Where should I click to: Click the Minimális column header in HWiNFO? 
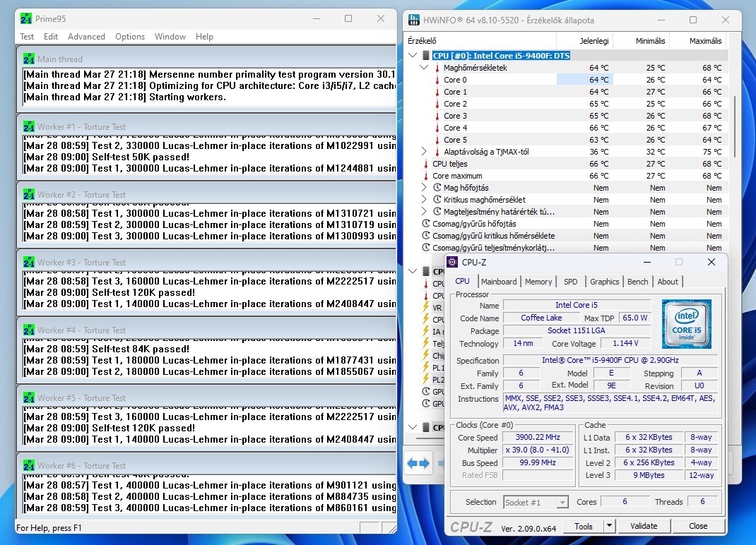coord(641,41)
